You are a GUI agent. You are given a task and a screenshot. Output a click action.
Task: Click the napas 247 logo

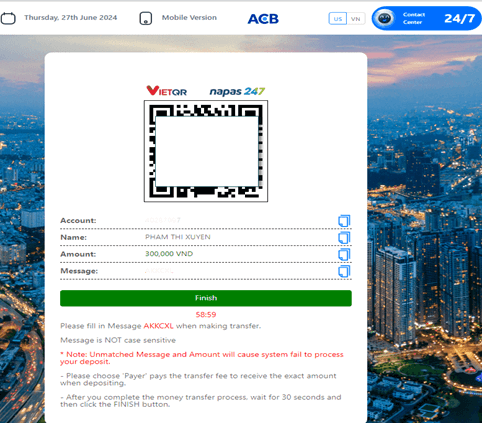click(237, 91)
